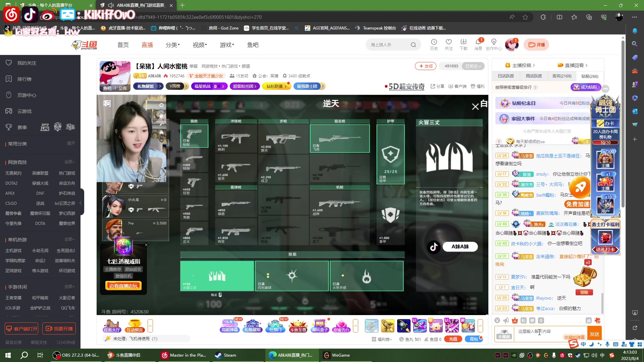Open 任意门 portal icon
This screenshot has width=644, height=362.
pos(275,325)
